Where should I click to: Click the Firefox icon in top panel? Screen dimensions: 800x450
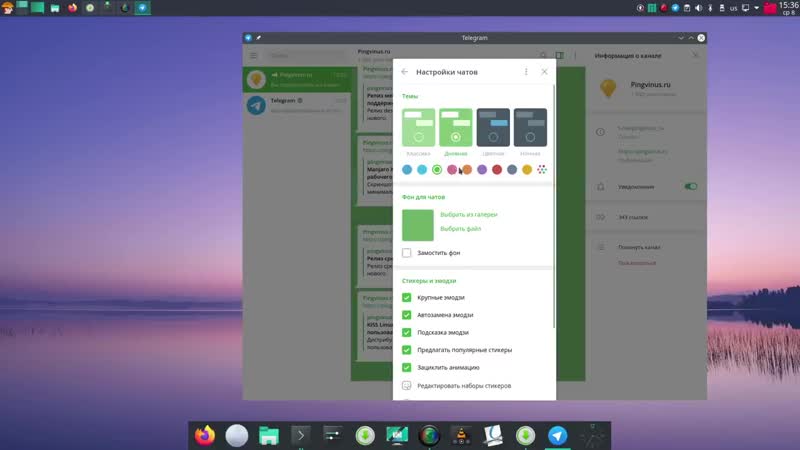coord(72,8)
